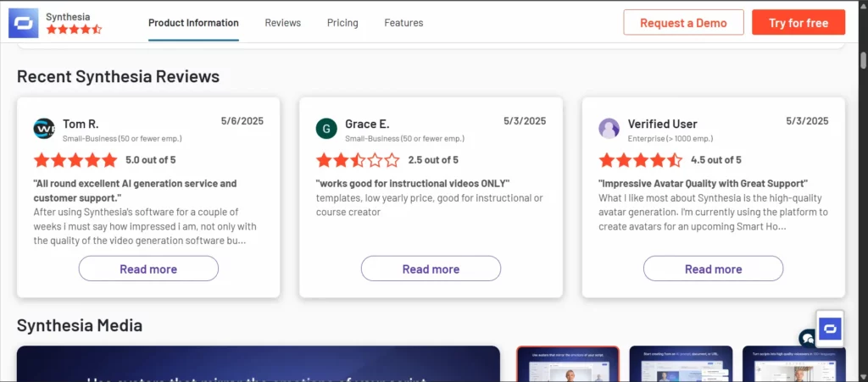Switch to the Reviews tab
This screenshot has height=382, width=868.
pyautogui.click(x=282, y=23)
